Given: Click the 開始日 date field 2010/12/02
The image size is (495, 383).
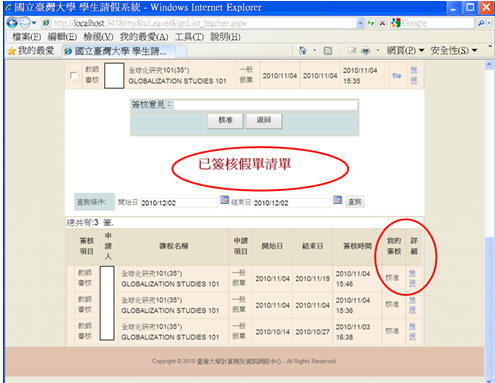Looking at the screenshot, I should 178,203.
